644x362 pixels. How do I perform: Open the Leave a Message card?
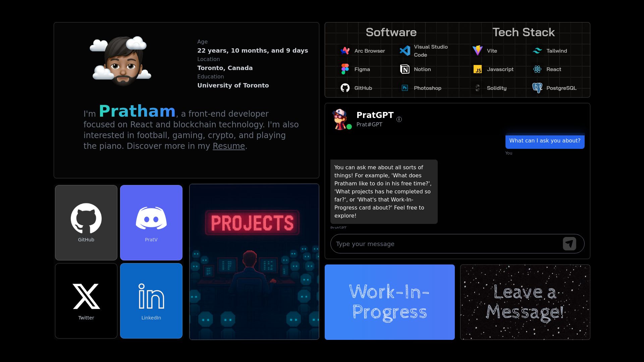point(525,302)
